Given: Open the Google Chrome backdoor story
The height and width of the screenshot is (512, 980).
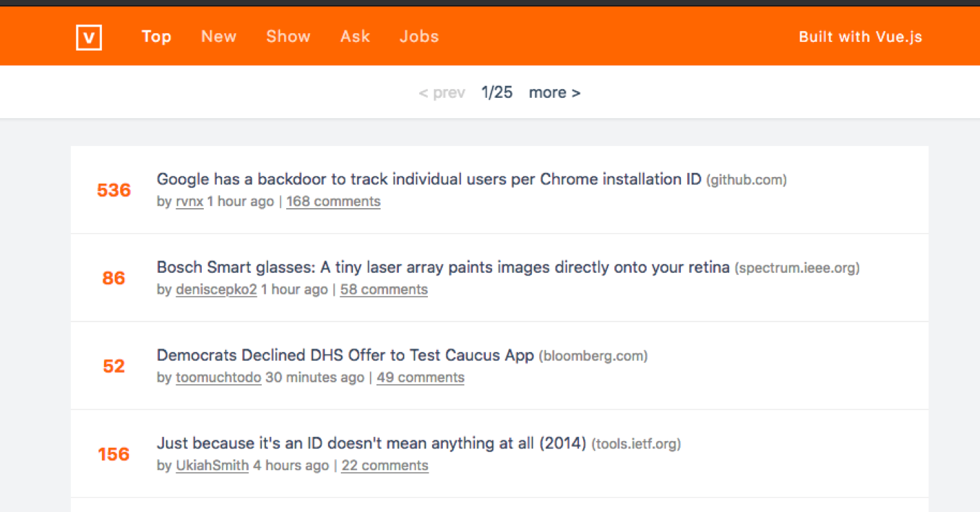Looking at the screenshot, I should (x=429, y=180).
